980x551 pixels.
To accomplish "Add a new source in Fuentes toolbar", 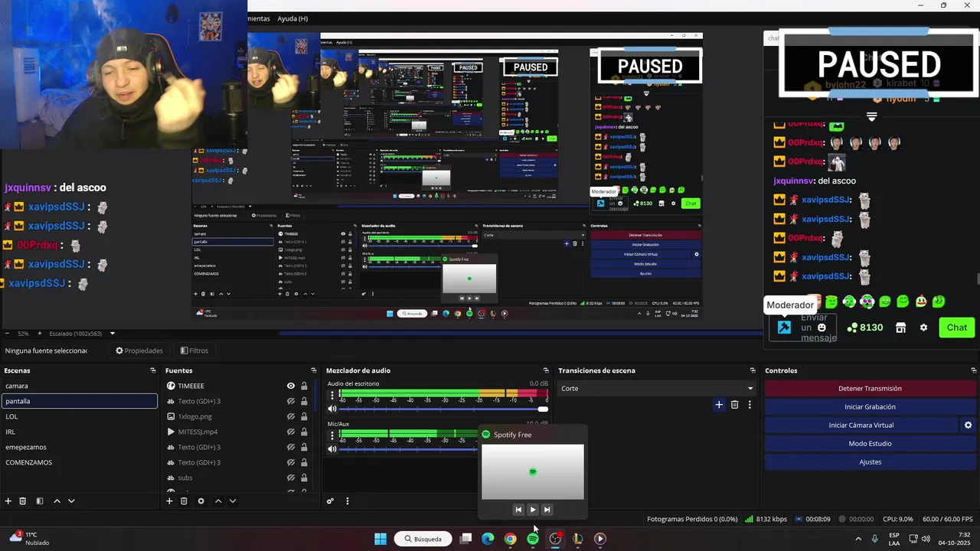I will coord(169,501).
